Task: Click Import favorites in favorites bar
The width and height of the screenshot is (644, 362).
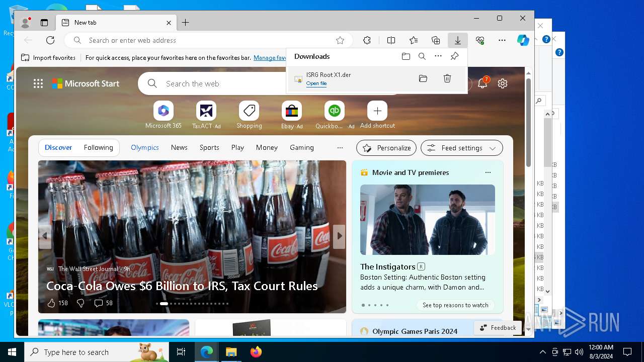Action: click(x=48, y=58)
